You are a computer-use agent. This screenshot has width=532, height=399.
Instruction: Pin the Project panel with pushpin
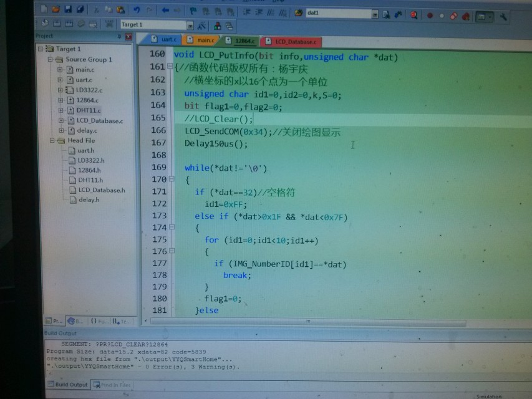point(119,37)
